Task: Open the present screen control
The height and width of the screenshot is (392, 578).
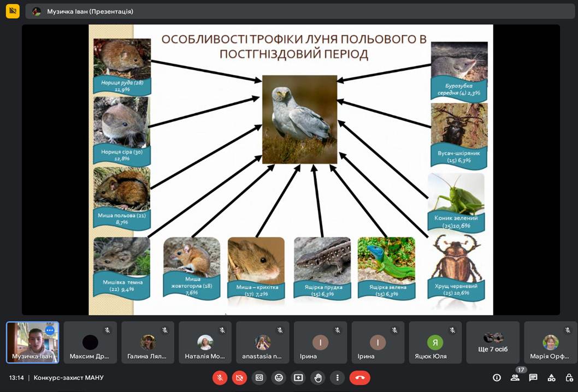Action: 298,377
